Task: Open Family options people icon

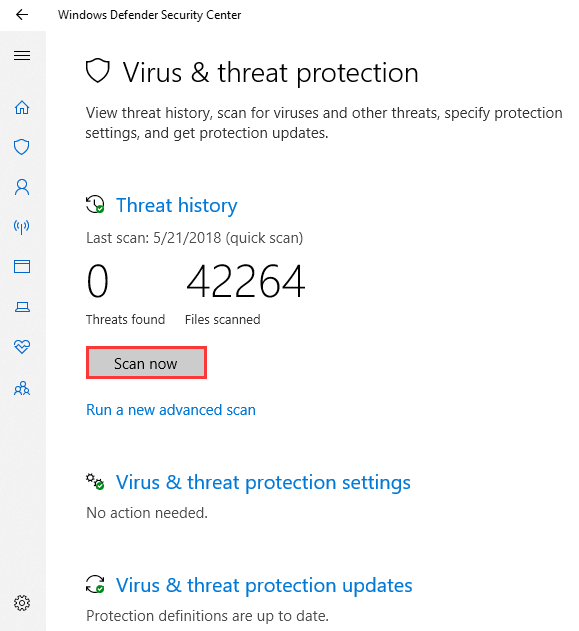Action: pos(22,388)
